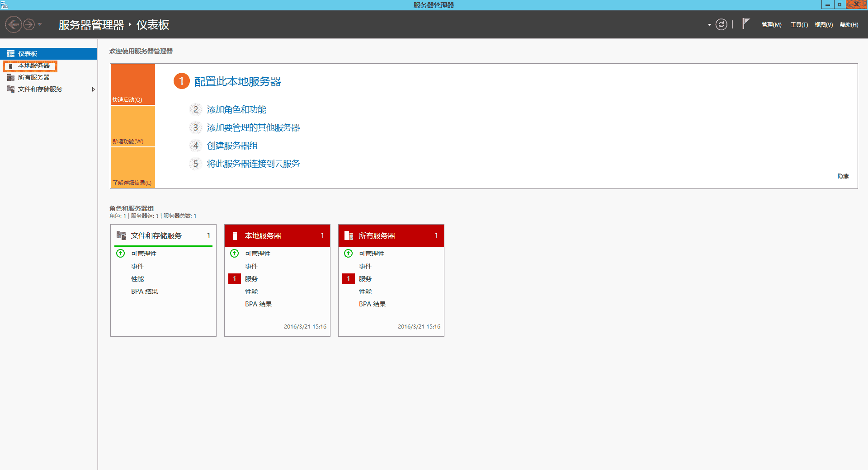
Task: Click the Server Manager title bar app icon
Action: pyautogui.click(x=5, y=5)
